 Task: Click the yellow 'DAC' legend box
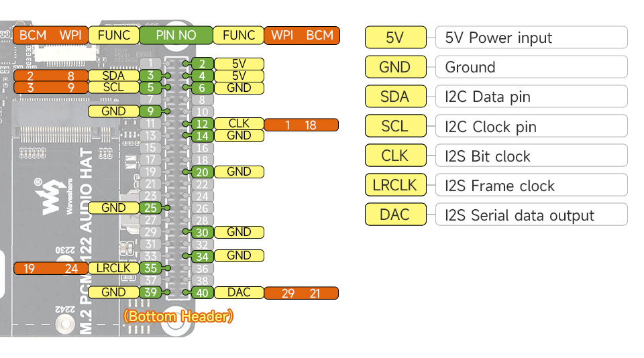click(x=396, y=215)
